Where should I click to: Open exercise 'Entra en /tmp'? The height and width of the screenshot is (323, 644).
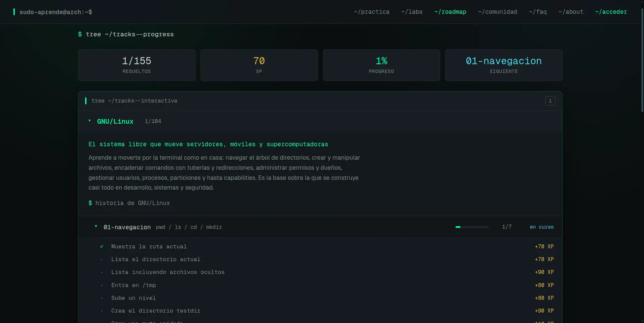(134, 285)
